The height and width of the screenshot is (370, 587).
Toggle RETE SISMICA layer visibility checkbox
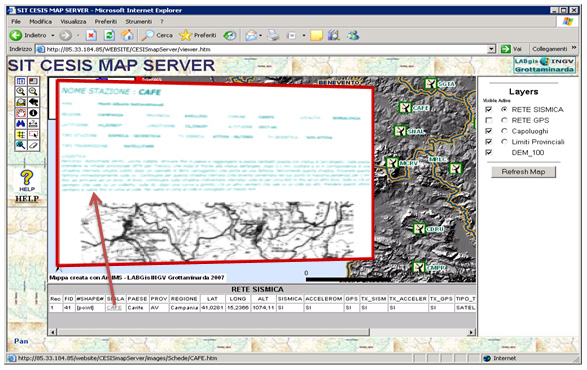pyautogui.click(x=489, y=109)
